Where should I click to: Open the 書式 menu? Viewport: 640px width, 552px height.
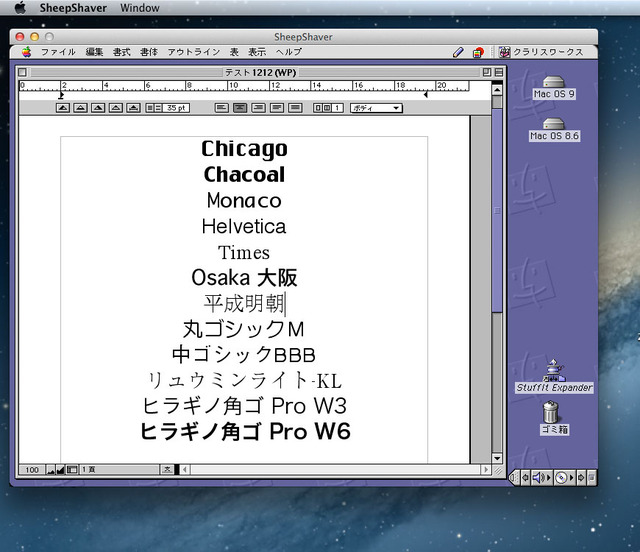tap(122, 52)
